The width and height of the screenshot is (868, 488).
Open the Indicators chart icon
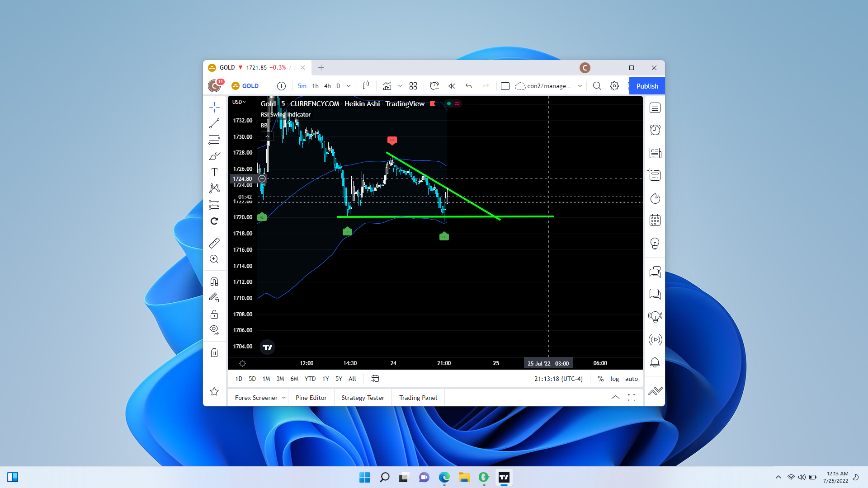387,86
